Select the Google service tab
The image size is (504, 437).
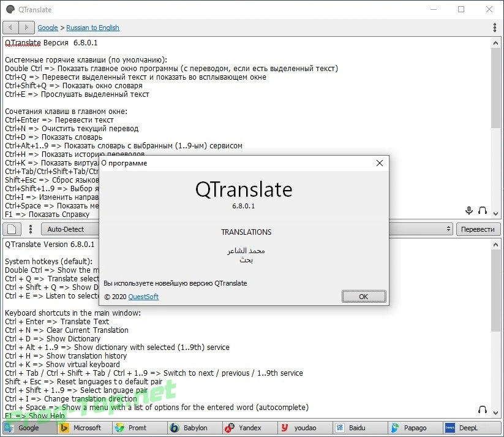30,428
